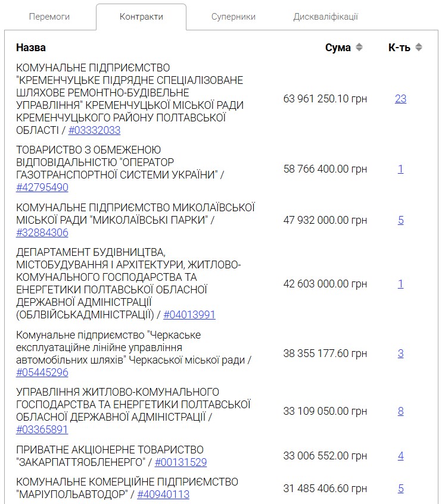The width and height of the screenshot is (442, 504).
Task: Open Черкаське КП code #05445296
Action: [x=42, y=372]
